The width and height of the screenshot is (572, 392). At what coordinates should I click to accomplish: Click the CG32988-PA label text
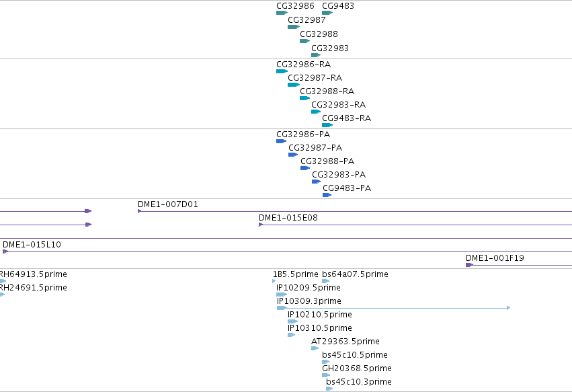pos(327,161)
